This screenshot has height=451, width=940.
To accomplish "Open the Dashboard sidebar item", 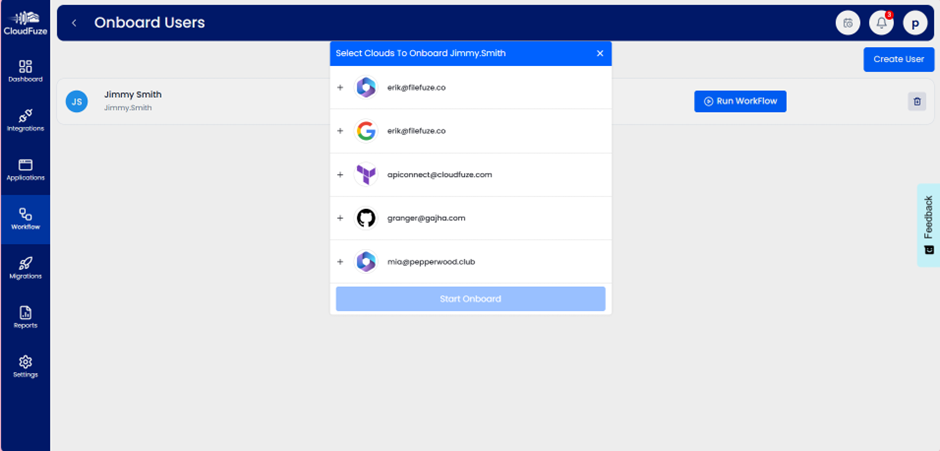I will [x=25, y=71].
